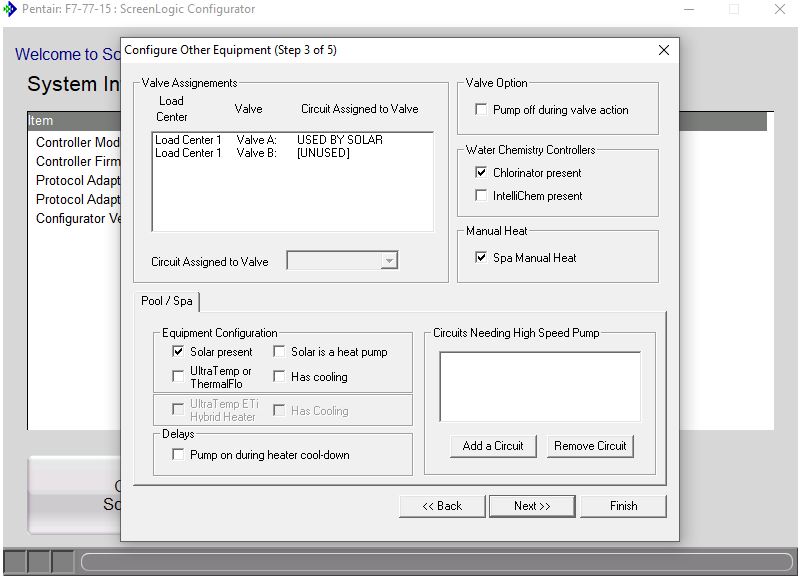Click the Item column header in main window

pos(74,121)
